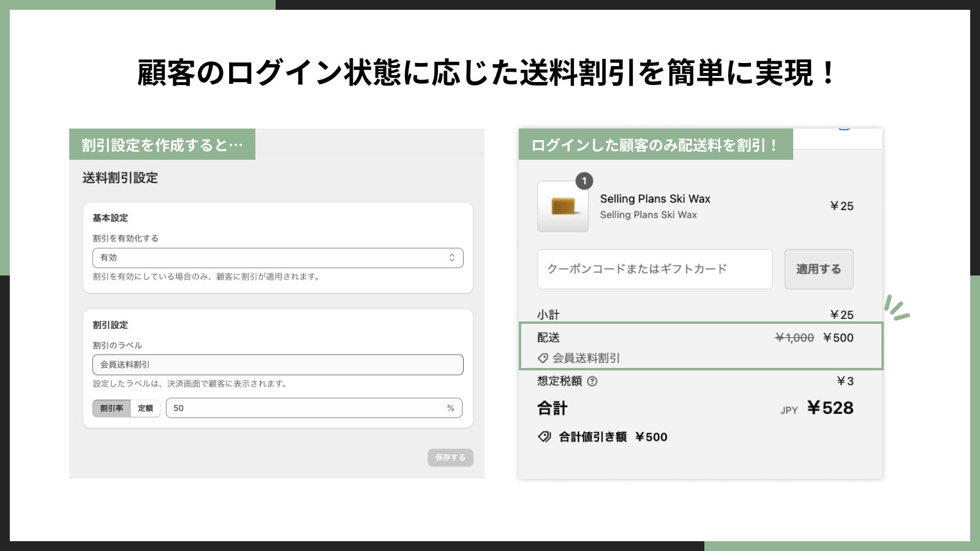Click the tax amount ¥3
980x551 pixels.
tap(845, 381)
